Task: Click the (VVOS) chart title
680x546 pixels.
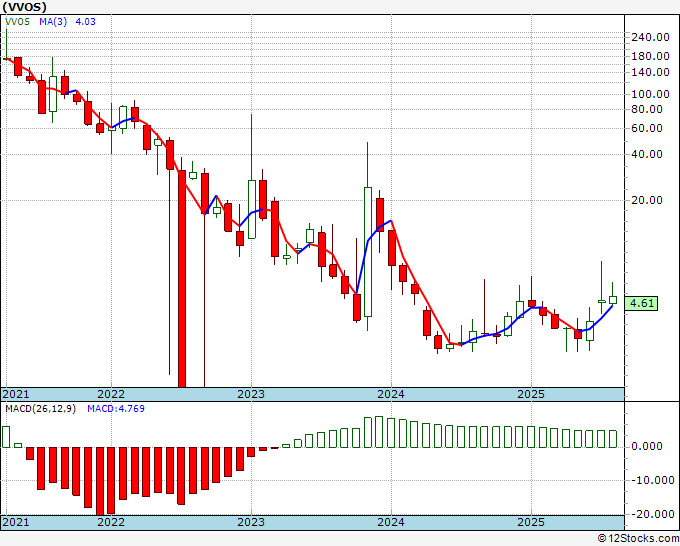Action: [x=24, y=7]
